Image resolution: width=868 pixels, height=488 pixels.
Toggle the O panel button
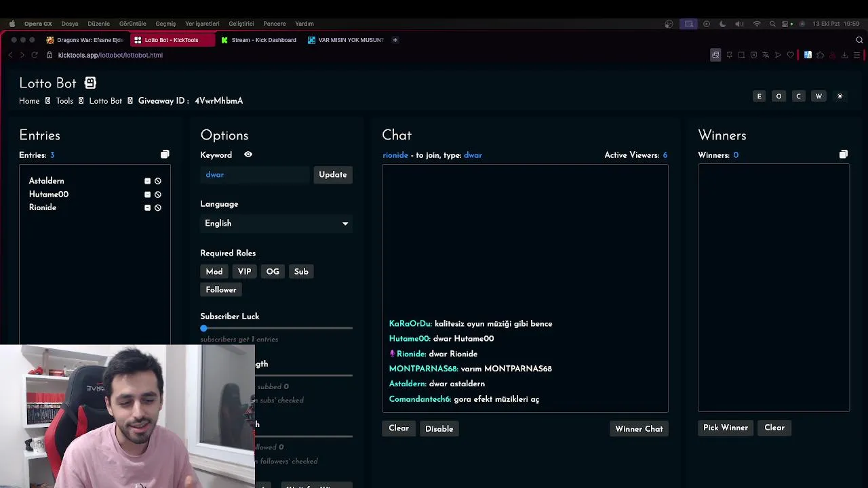click(x=778, y=96)
